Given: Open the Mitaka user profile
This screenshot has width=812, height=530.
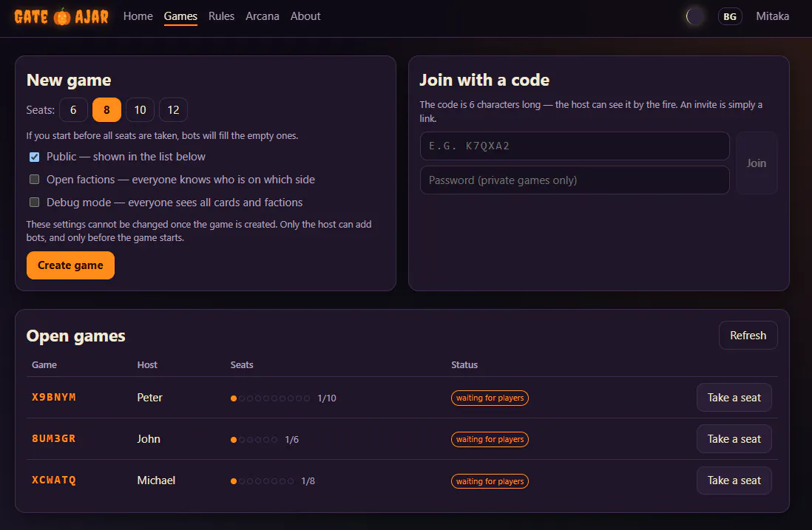Looking at the screenshot, I should click(x=772, y=16).
